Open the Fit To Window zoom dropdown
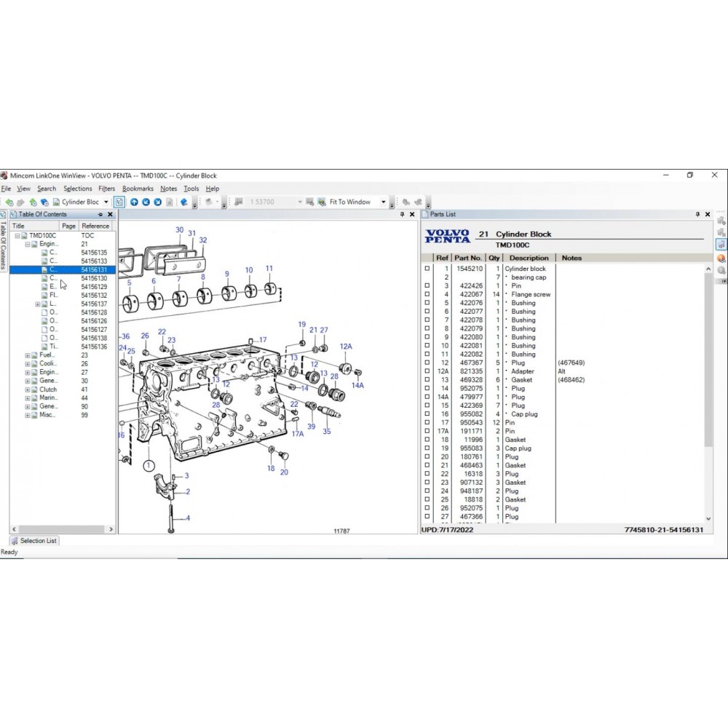Screen dimensions: 728x728 [384, 202]
